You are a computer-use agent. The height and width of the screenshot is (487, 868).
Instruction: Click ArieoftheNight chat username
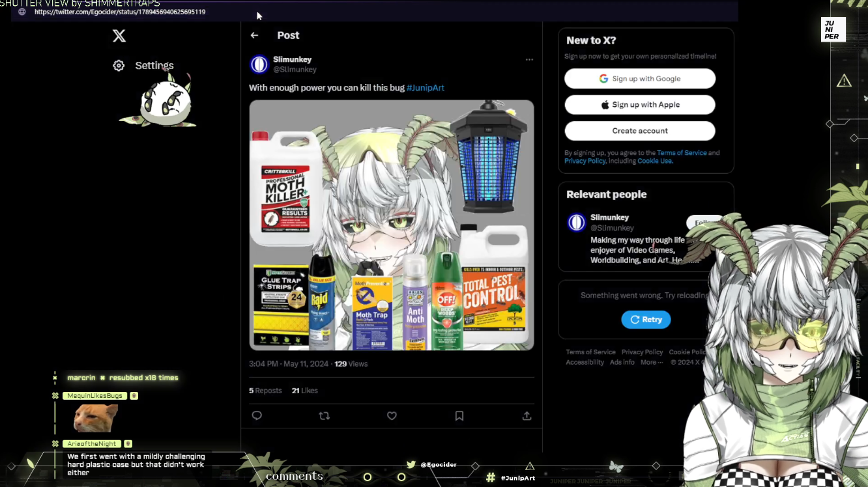[92, 444]
